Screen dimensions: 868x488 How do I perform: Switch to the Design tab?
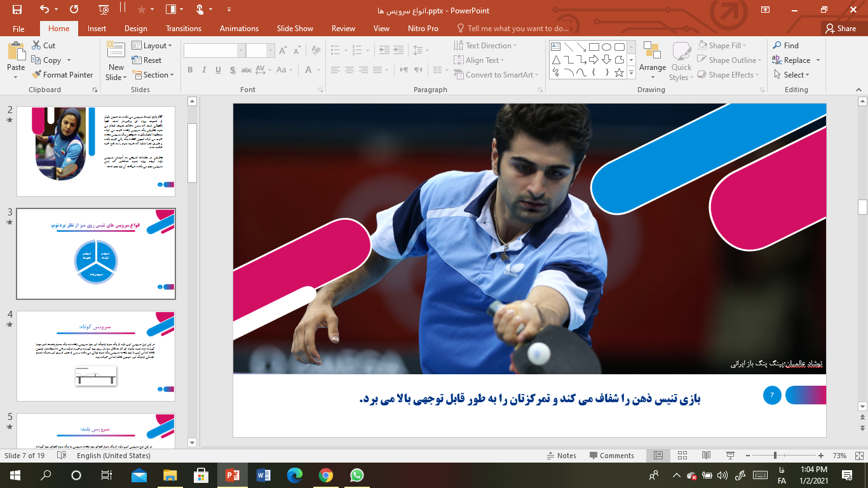point(135,29)
